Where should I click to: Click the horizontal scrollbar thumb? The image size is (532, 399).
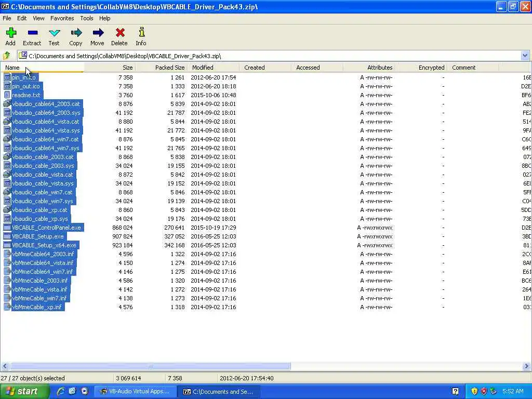(x=150, y=366)
